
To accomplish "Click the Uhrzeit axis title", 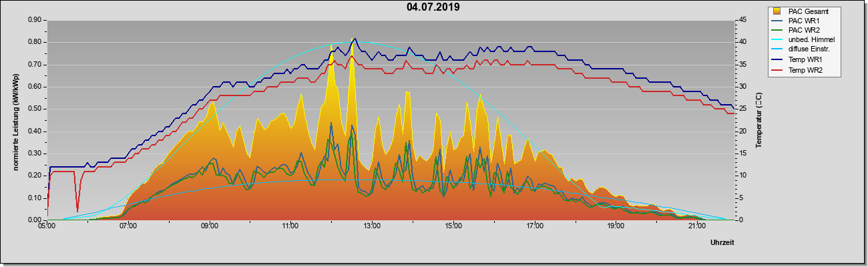I will (722, 244).
